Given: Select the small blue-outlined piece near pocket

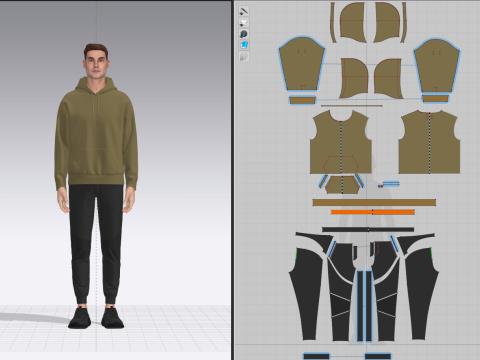Looking at the screenshot, I should pyautogui.click(x=391, y=184).
